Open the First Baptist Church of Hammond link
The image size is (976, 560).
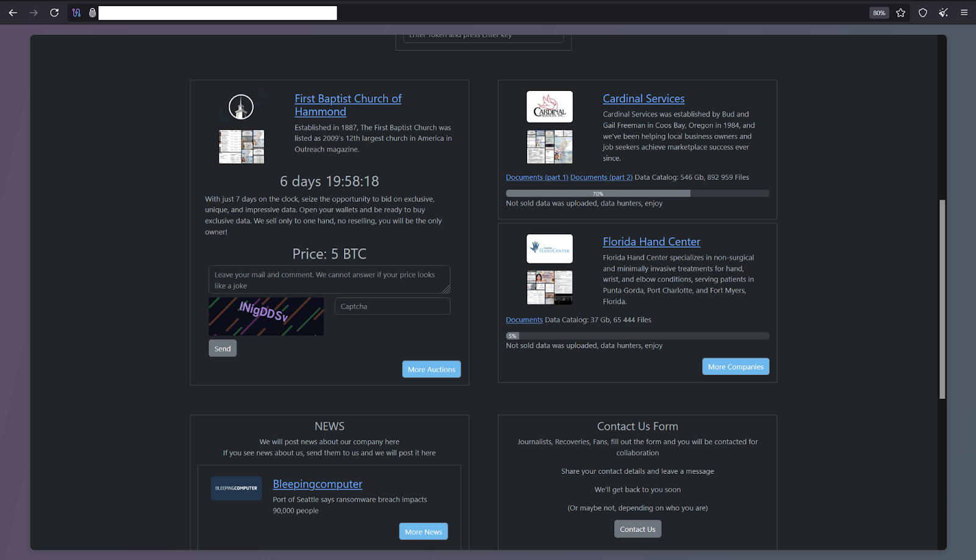(348, 105)
